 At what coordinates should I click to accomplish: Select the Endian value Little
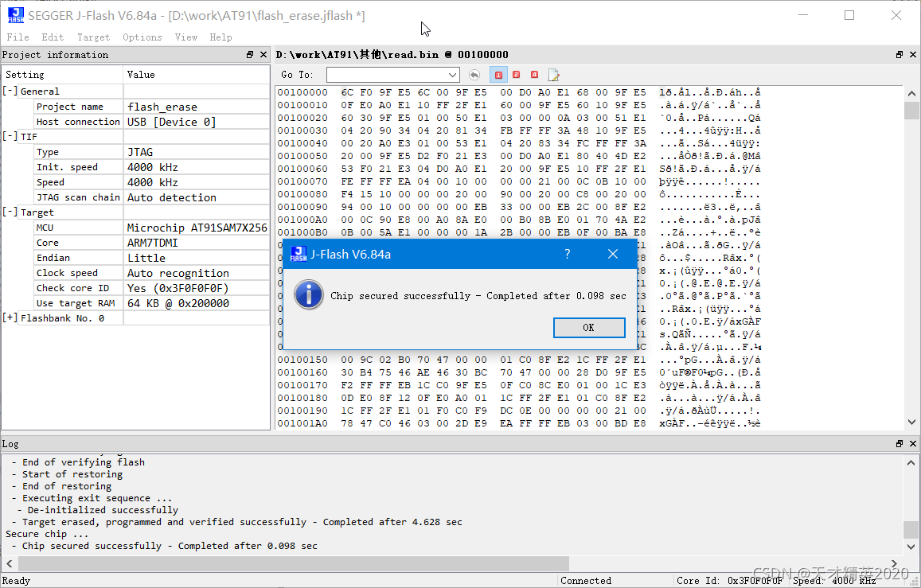[197, 258]
